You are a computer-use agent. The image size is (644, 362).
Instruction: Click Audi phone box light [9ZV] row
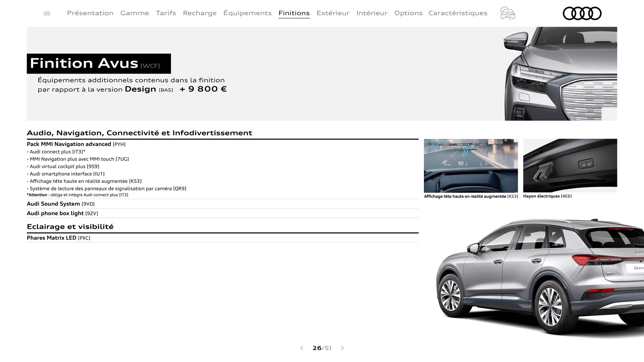point(223,213)
